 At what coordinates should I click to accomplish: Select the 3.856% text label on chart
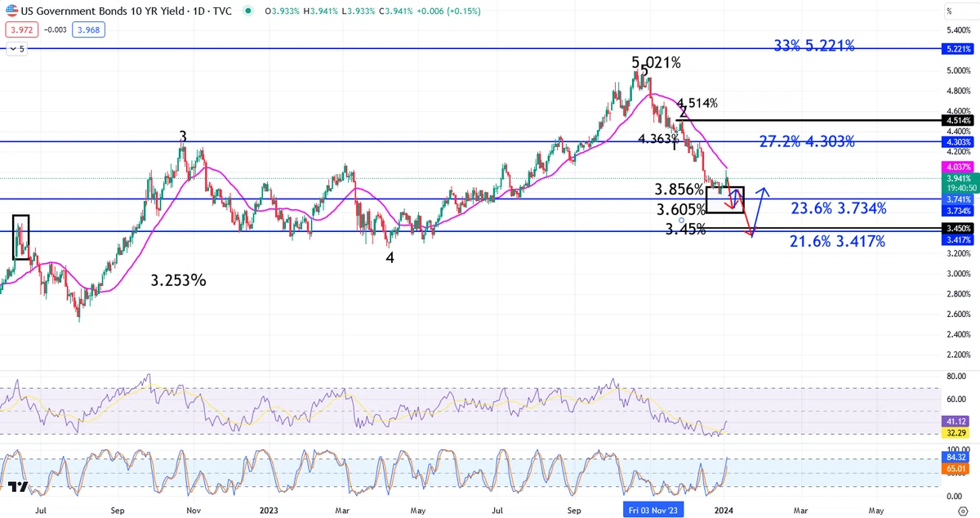coord(679,190)
